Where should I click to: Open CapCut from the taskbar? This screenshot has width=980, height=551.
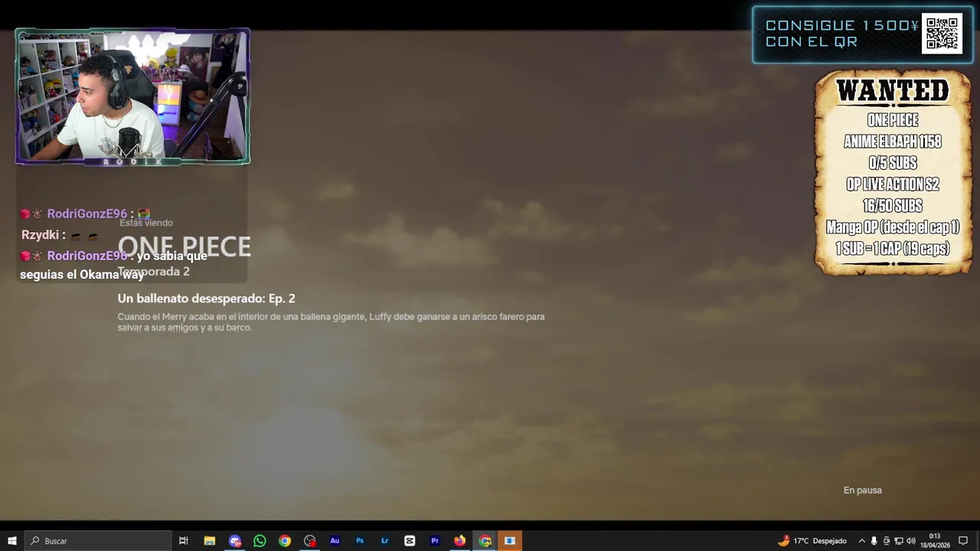click(x=410, y=541)
